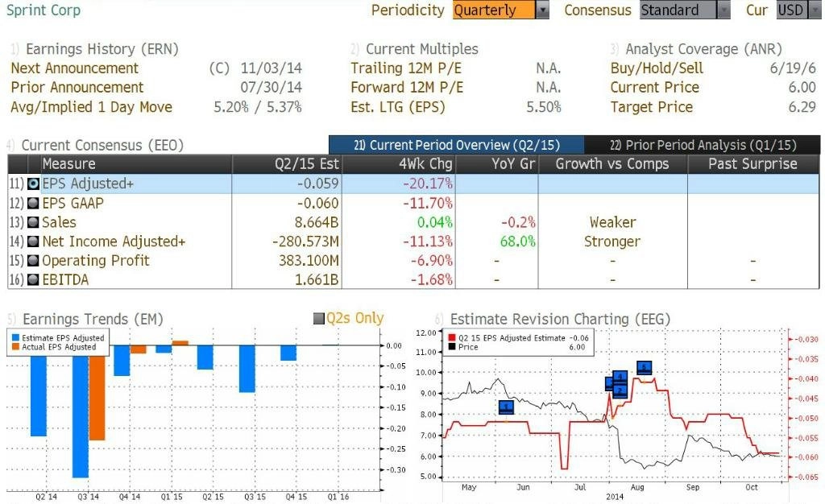This screenshot has height=504, width=825.
Task: Click Forward 12M P/E label
Action: click(407, 87)
